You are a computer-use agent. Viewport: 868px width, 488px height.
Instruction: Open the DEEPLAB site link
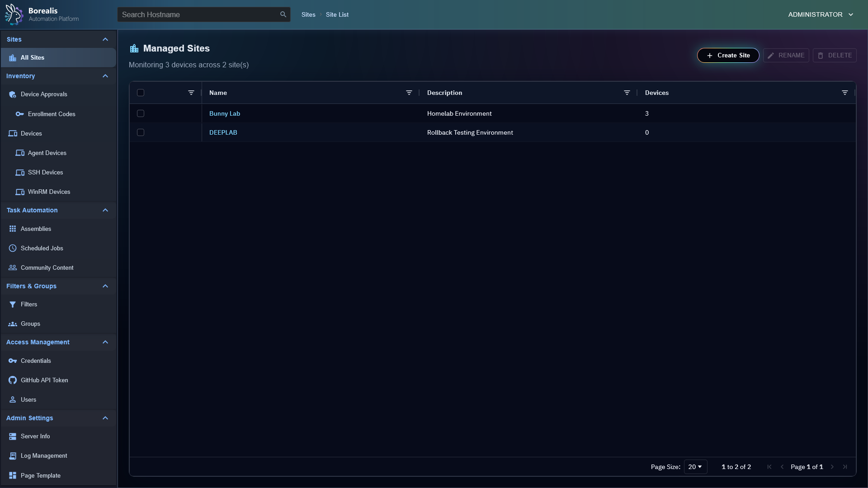(x=223, y=132)
